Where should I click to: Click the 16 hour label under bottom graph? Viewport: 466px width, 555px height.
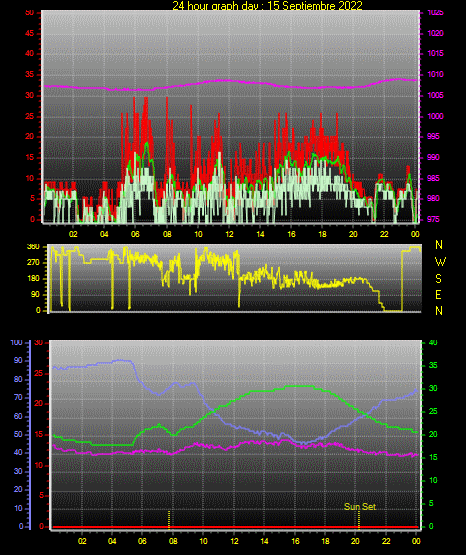(x=295, y=541)
